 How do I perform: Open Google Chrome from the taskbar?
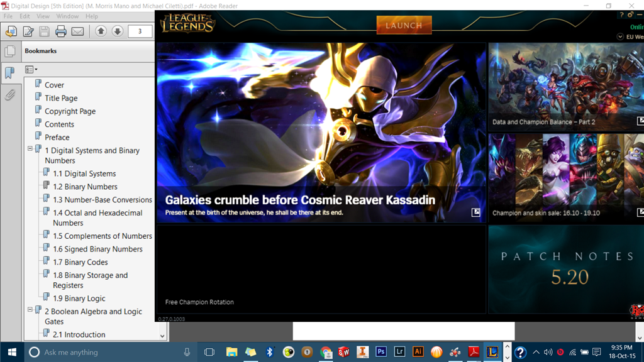click(x=326, y=352)
